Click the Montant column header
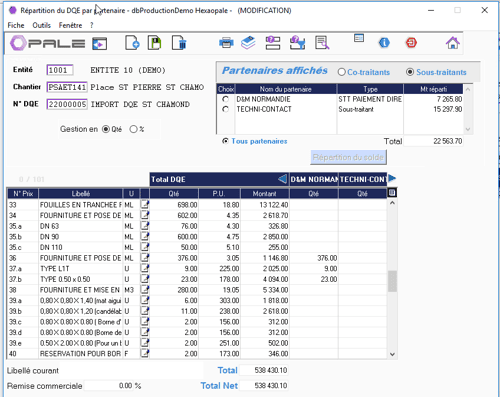Viewport: 500px width, 397px height. coord(265,194)
